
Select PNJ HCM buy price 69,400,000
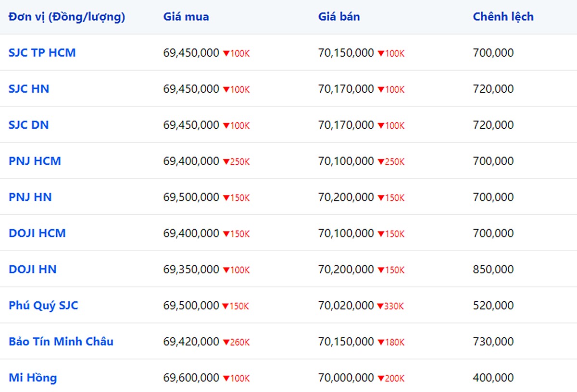[191, 161]
